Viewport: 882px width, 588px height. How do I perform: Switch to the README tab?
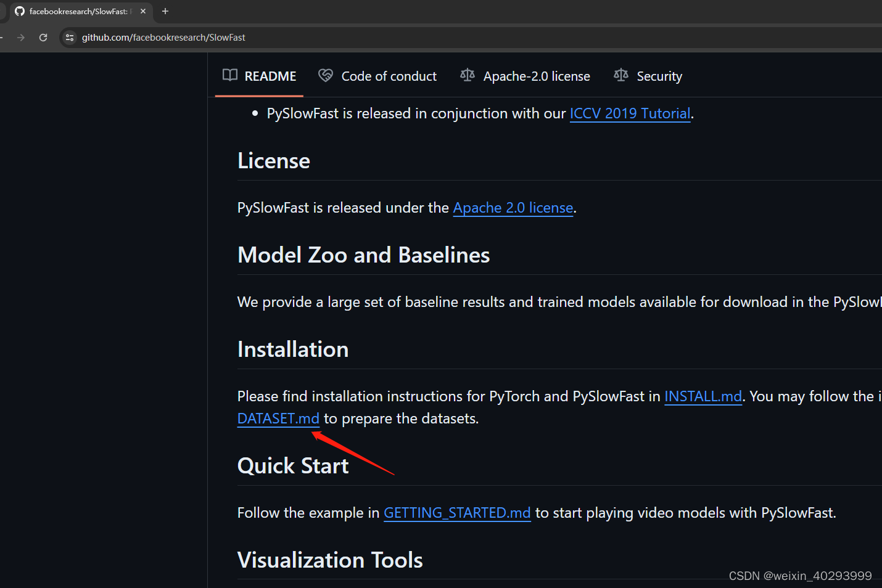tap(259, 76)
